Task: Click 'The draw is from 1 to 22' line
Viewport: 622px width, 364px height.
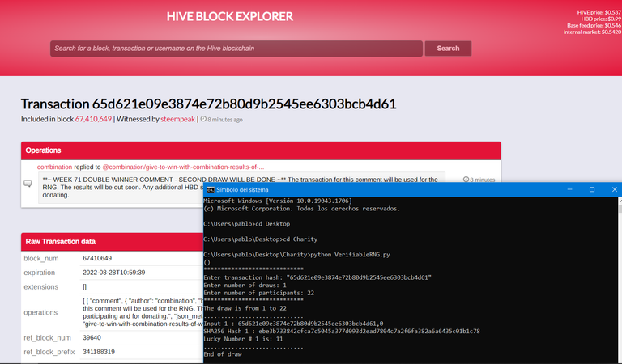Action: tap(245, 308)
